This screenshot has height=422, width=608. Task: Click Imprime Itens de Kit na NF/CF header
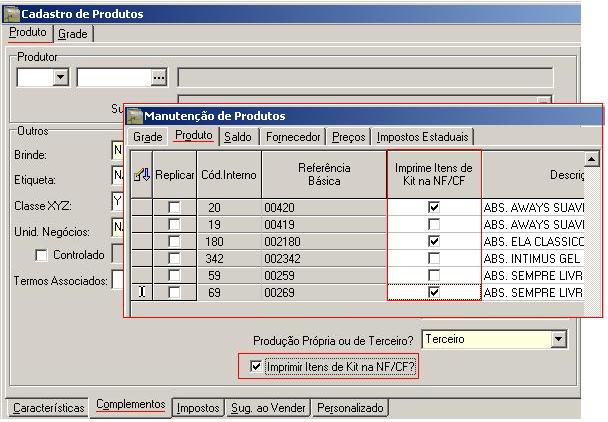pyautogui.click(x=434, y=175)
